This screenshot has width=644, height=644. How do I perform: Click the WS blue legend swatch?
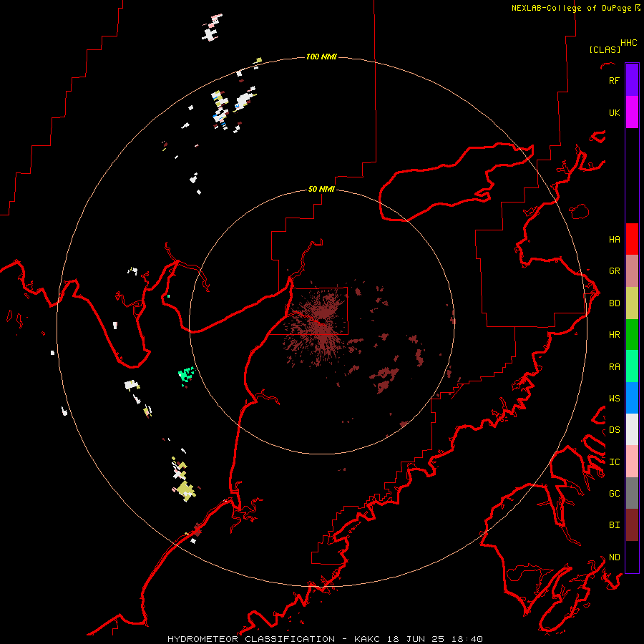point(632,398)
